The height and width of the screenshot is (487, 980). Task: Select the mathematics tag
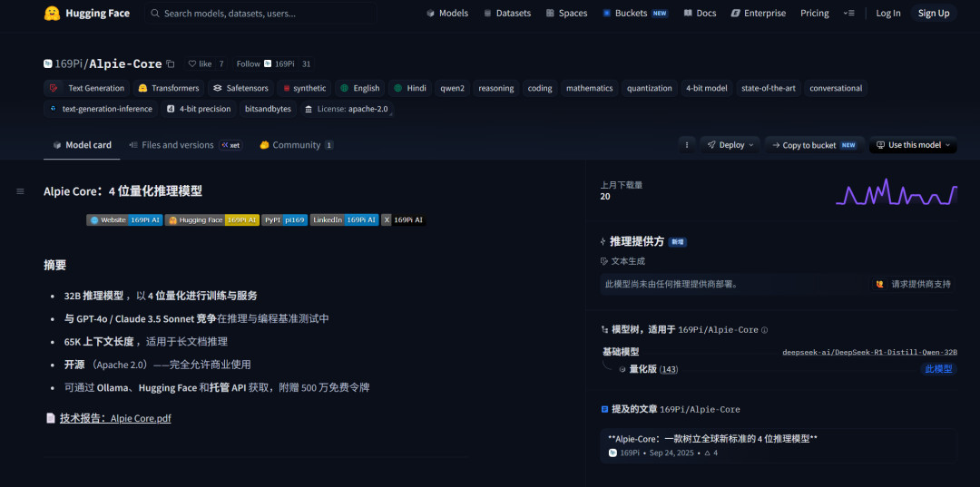pos(590,88)
